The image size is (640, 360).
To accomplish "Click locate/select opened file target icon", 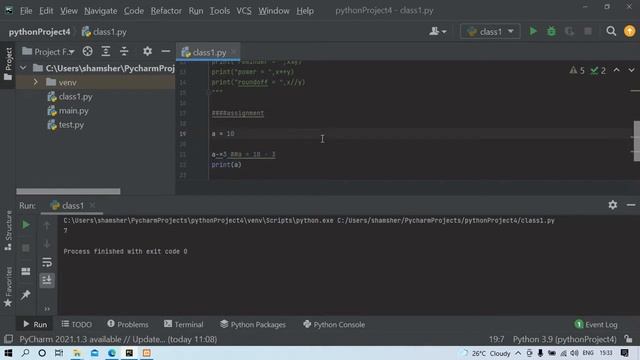I will (x=87, y=51).
